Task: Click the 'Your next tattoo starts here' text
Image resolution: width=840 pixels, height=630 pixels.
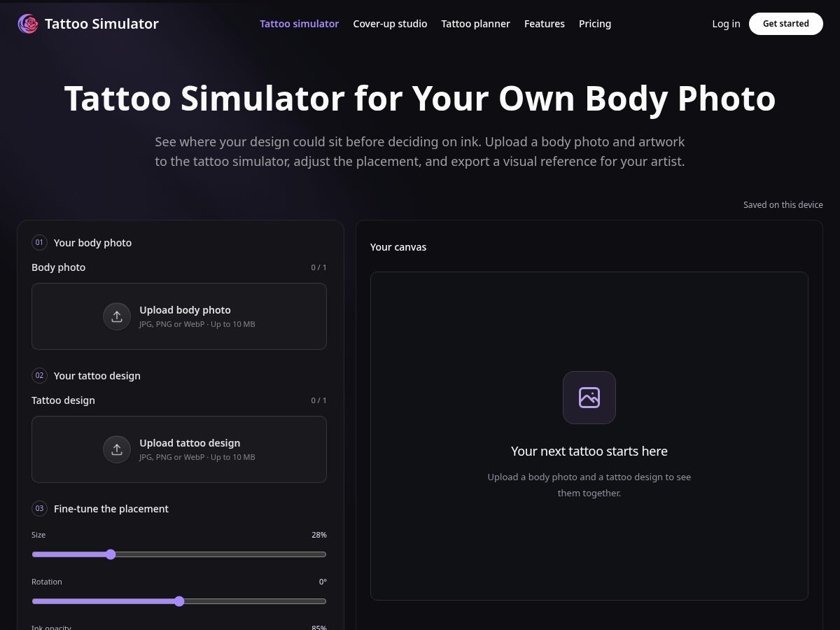Action: coord(589,451)
